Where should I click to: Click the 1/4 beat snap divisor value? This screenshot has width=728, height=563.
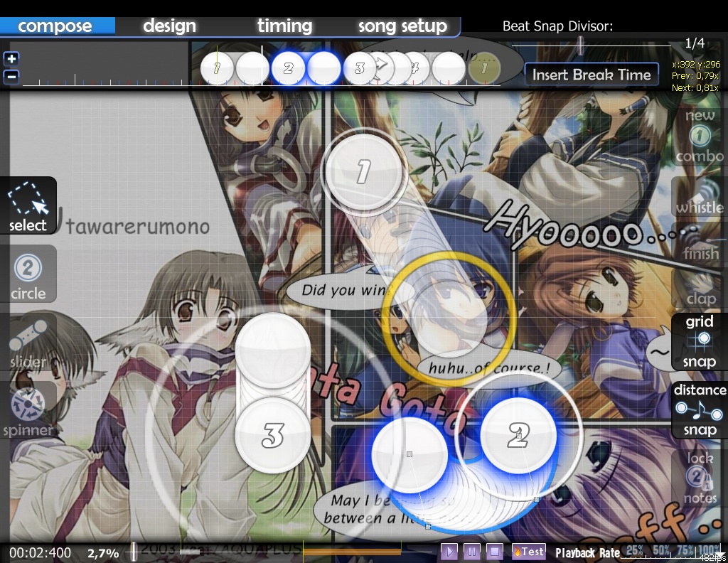(695, 43)
